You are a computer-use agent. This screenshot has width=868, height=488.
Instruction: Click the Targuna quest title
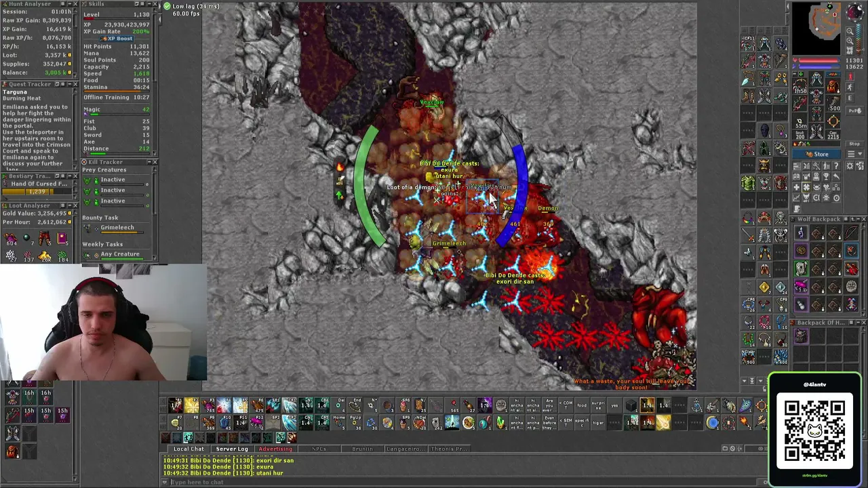(15, 92)
